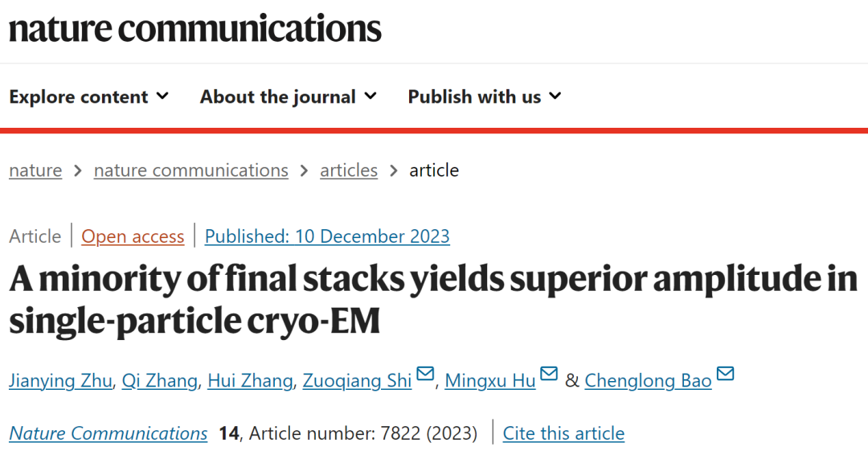Open author Hui Zhang's details
This screenshot has width=868, height=459.
click(x=250, y=380)
